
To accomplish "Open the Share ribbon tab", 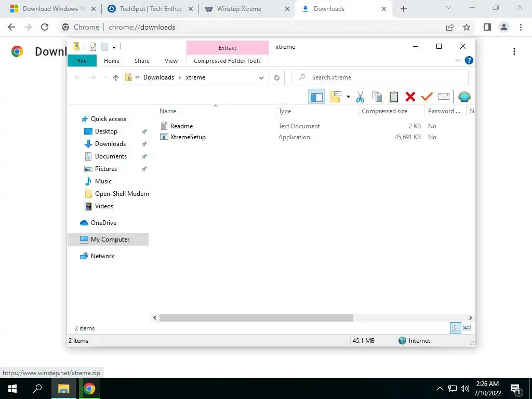I will point(142,61).
